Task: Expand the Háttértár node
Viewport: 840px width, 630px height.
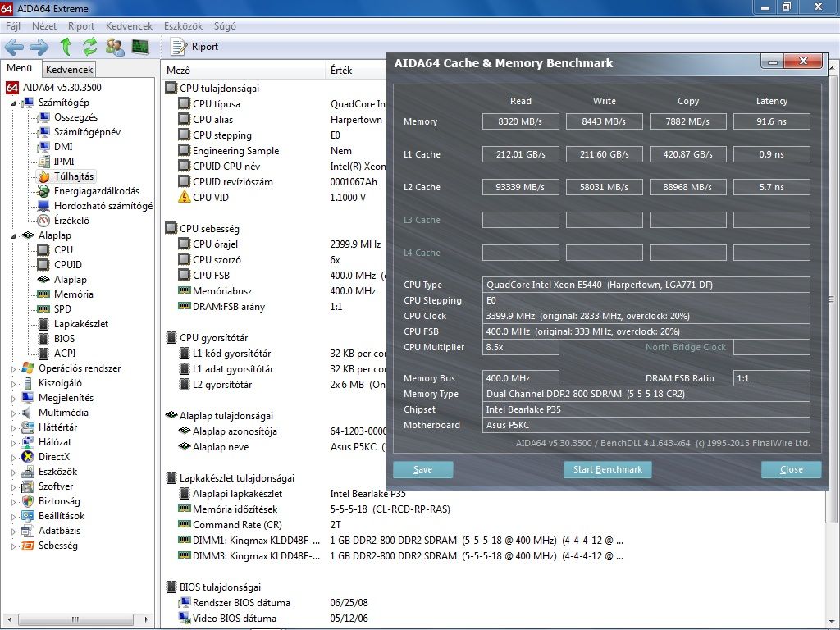Action: (x=13, y=427)
